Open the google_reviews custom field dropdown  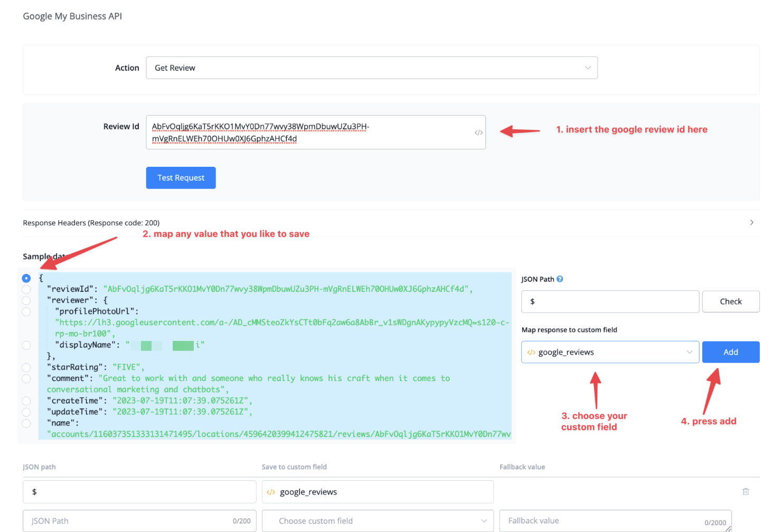(x=610, y=352)
